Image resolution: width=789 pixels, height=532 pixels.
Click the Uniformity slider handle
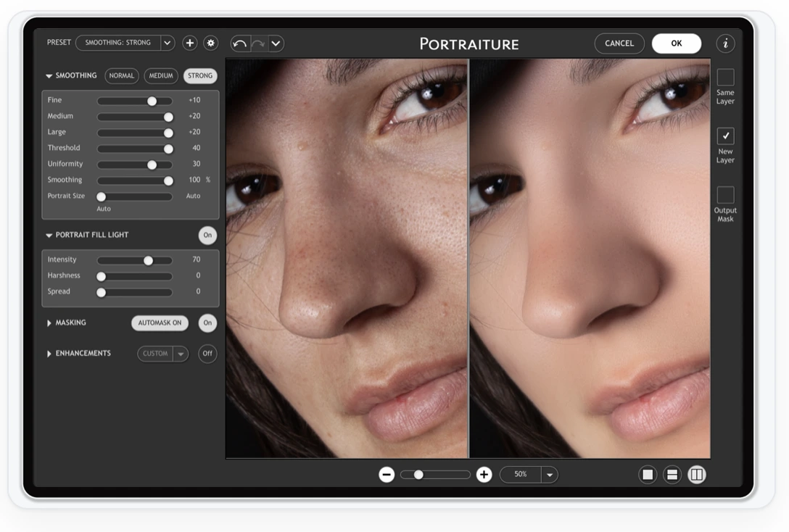(x=152, y=165)
